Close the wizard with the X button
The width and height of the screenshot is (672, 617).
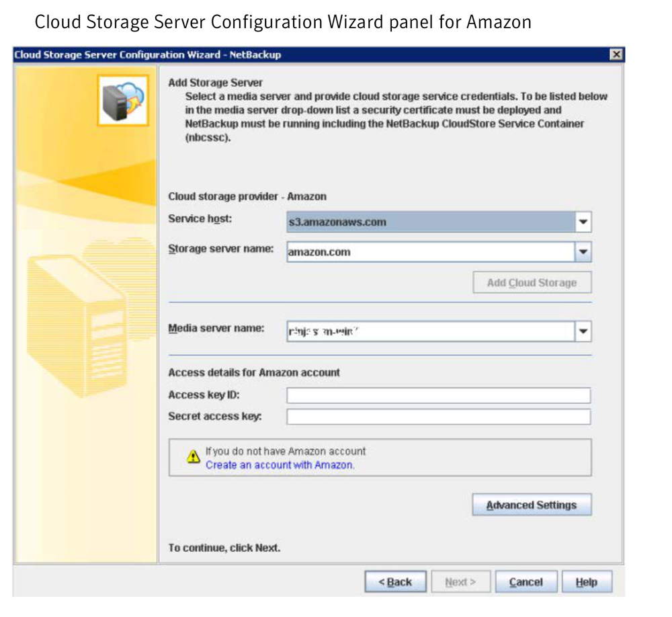[x=616, y=54]
